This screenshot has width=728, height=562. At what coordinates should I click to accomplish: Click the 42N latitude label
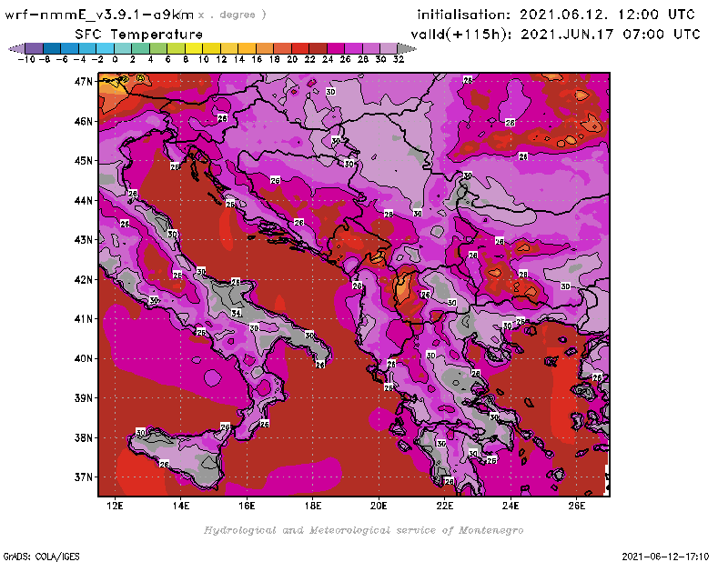pyautogui.click(x=84, y=280)
